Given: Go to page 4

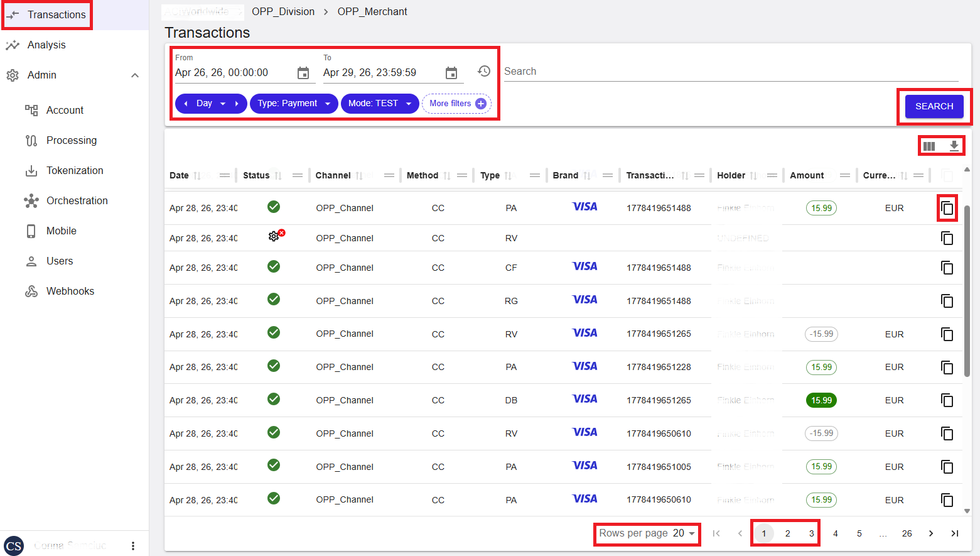Looking at the screenshot, I should point(836,533).
